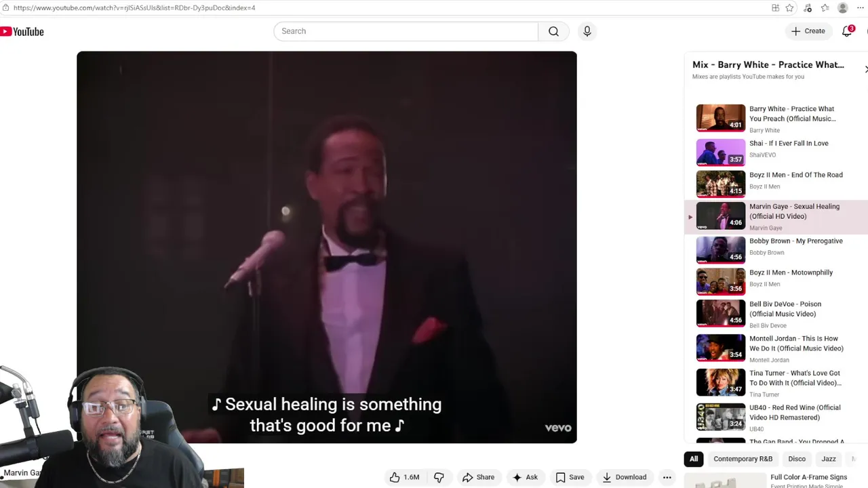Save video to a playlist
The image size is (868, 488).
coord(570,477)
